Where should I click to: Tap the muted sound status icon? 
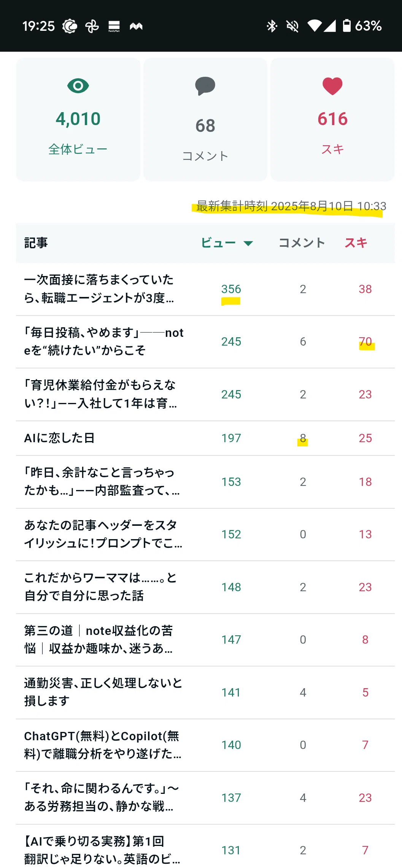click(x=292, y=26)
